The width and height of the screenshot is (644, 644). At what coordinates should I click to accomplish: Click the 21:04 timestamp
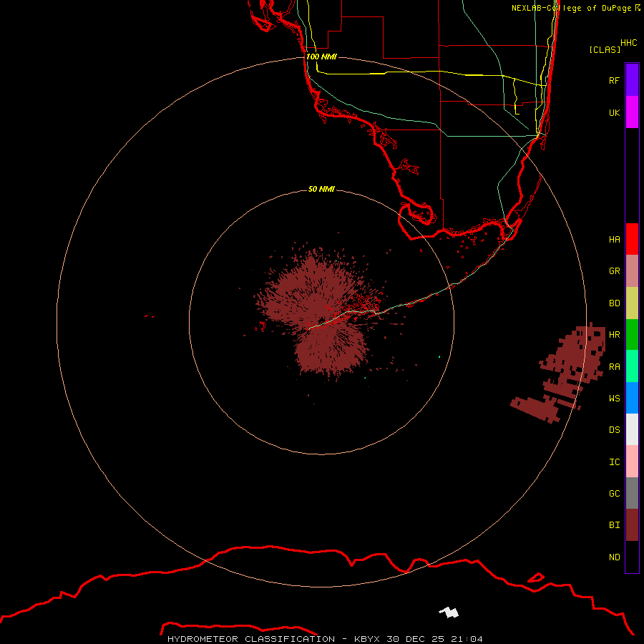tap(466, 639)
